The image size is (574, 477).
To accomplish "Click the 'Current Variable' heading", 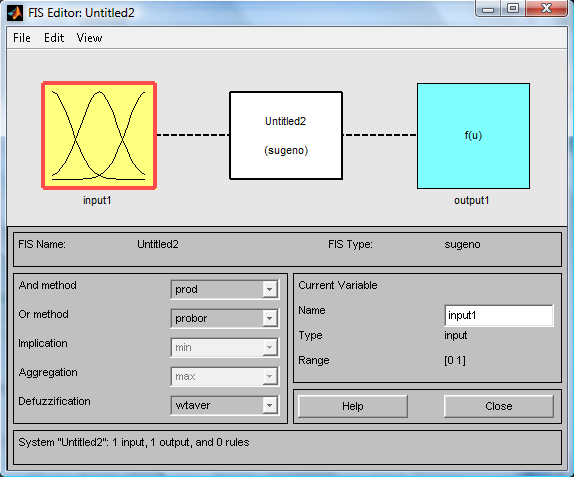I will coord(338,285).
